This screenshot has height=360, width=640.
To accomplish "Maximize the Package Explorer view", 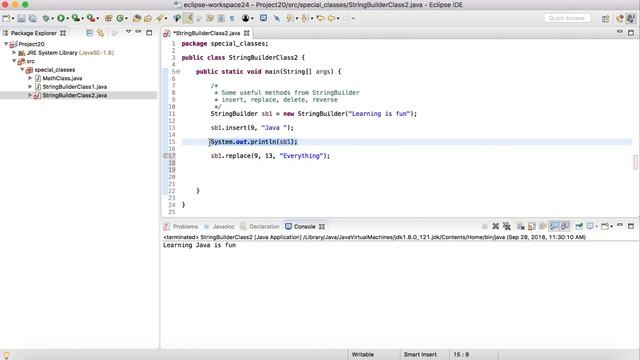I will pyautogui.click(x=149, y=32).
